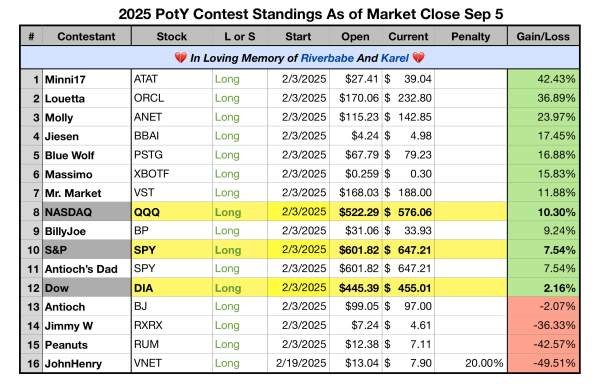The width and height of the screenshot is (599, 390).
Task: Open the Riverbabe link
Action: (x=327, y=58)
